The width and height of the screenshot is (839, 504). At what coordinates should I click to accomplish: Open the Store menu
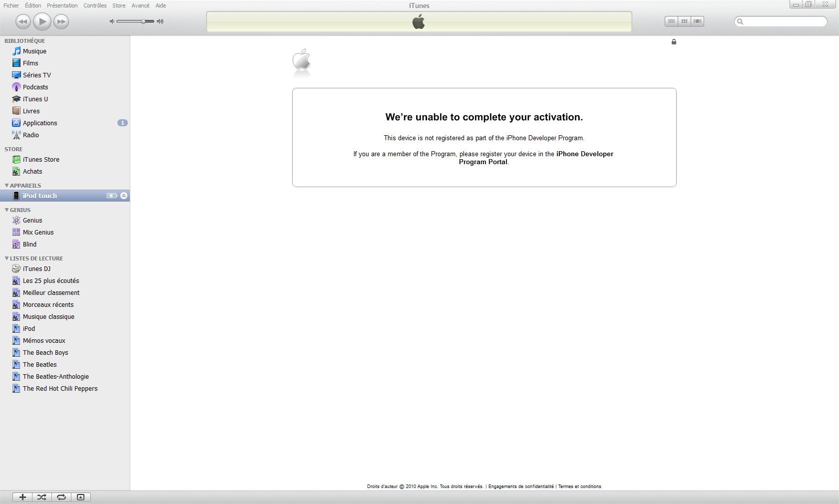[x=119, y=5]
